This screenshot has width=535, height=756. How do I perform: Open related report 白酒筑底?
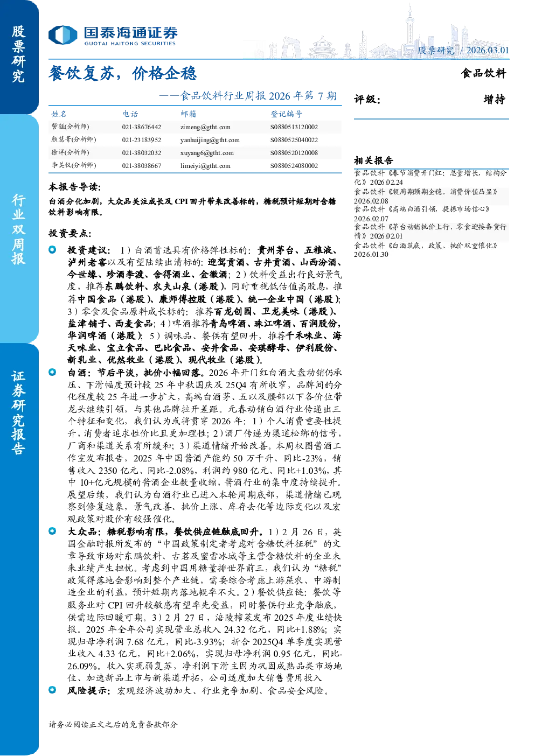pyautogui.click(x=426, y=250)
